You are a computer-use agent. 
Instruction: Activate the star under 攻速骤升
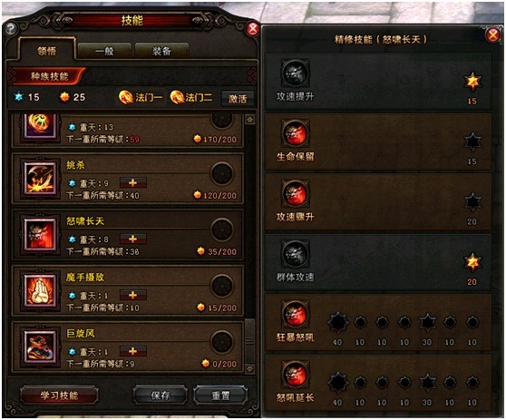tap(472, 201)
